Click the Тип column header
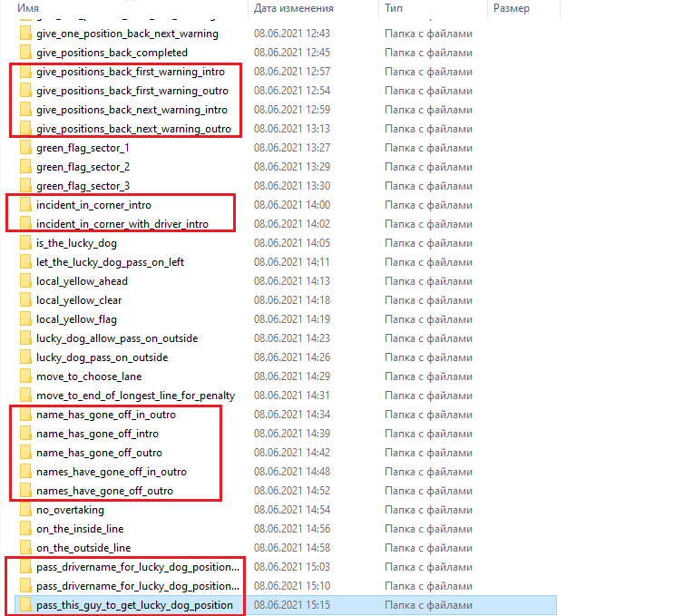This screenshot has width=693, height=616. point(395,8)
